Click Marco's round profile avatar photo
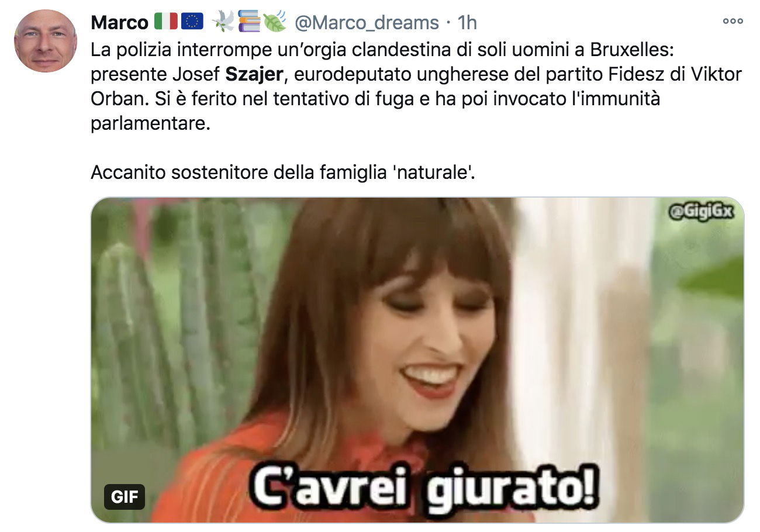The width and height of the screenshot is (760, 532). coord(46,41)
